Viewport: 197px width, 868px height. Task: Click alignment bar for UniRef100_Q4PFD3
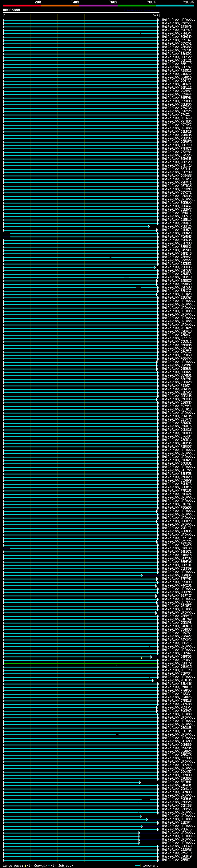tap(78, 657)
